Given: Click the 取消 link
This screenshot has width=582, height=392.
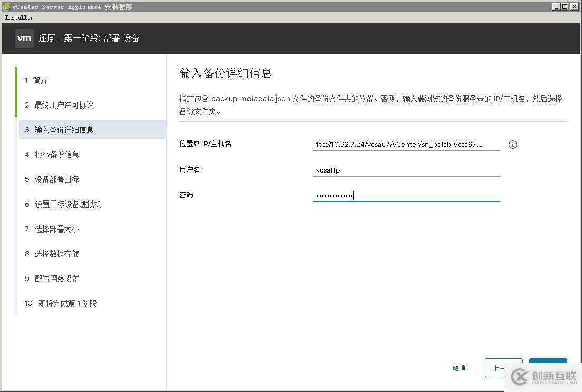Looking at the screenshot, I should (x=459, y=368).
